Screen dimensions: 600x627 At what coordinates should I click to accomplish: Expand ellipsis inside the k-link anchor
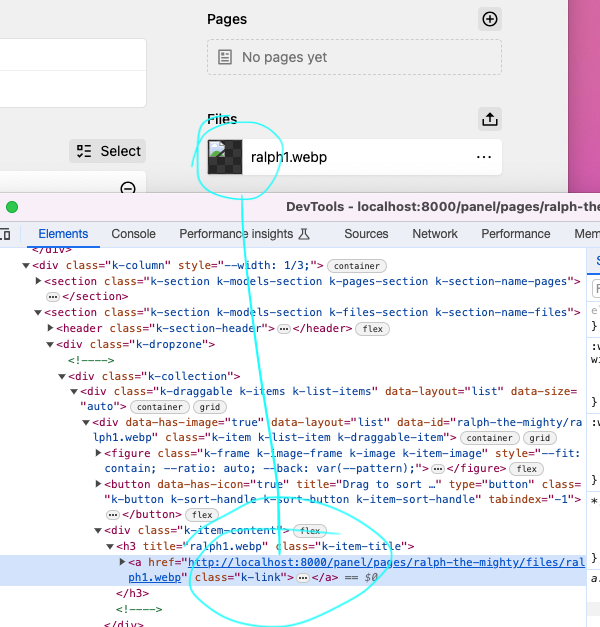click(303, 578)
